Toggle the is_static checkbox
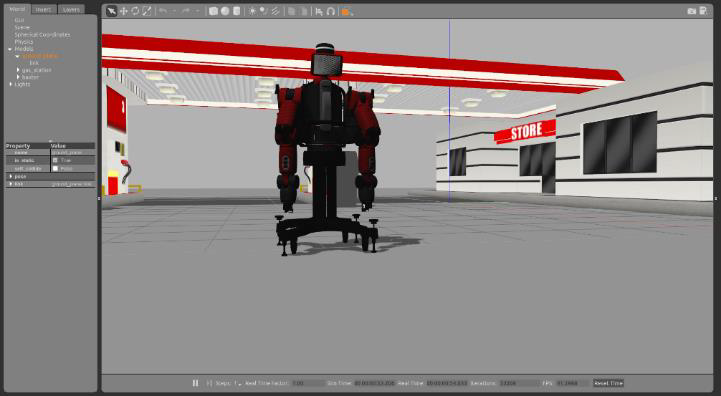 pyautogui.click(x=55, y=160)
